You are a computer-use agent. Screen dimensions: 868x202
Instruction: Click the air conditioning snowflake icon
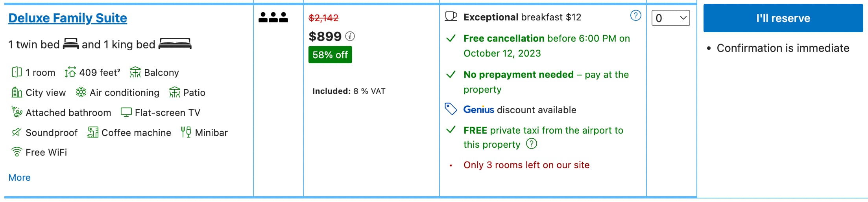pyautogui.click(x=81, y=92)
